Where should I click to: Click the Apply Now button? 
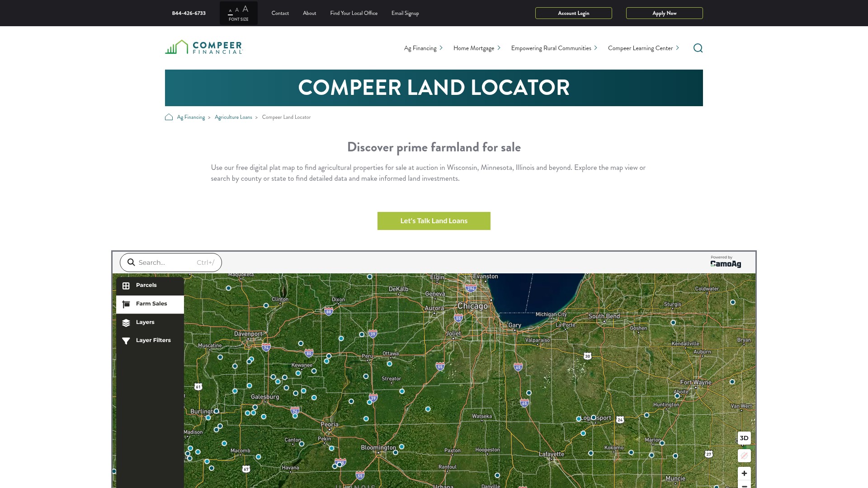(664, 13)
